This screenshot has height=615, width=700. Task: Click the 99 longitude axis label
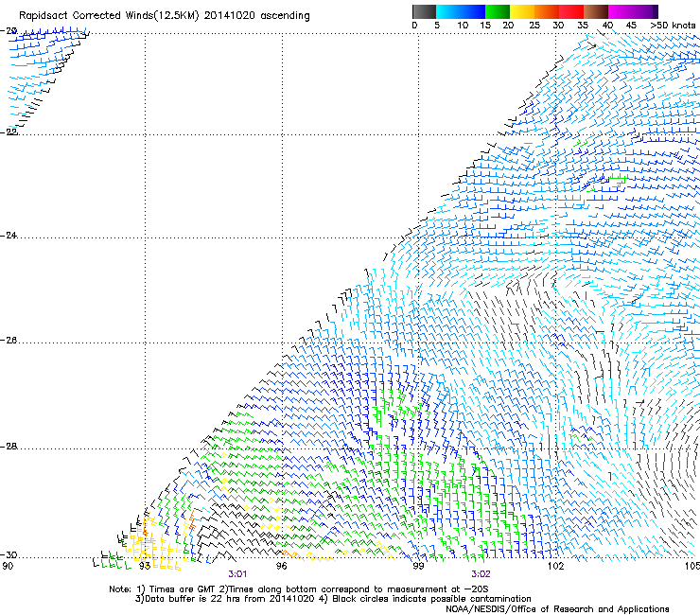tap(418, 566)
